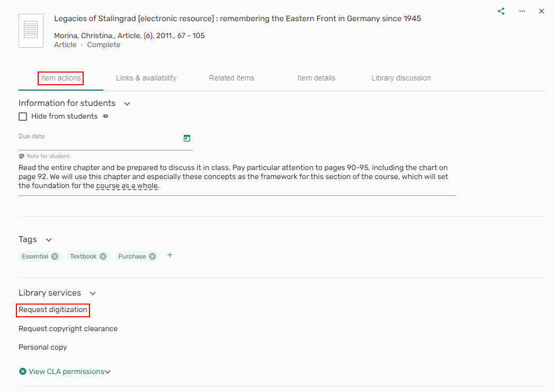This screenshot has height=392, width=554.
Task: Click Request digitization
Action: click(53, 310)
